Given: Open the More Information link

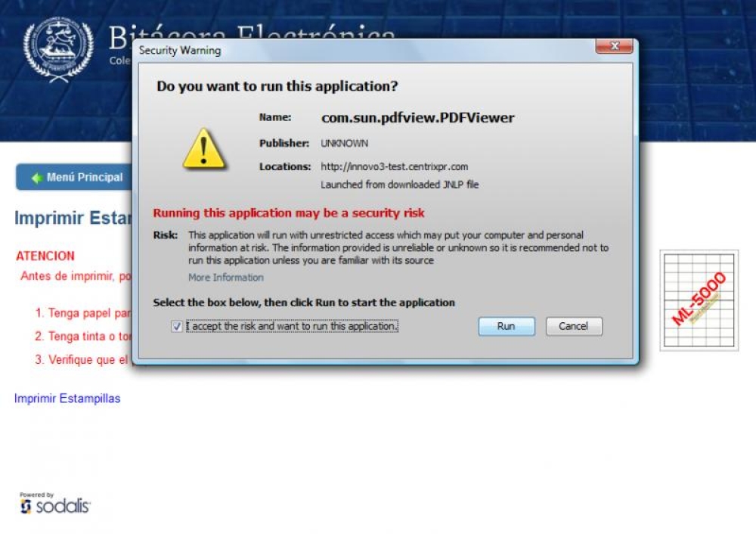Looking at the screenshot, I should click(x=225, y=278).
